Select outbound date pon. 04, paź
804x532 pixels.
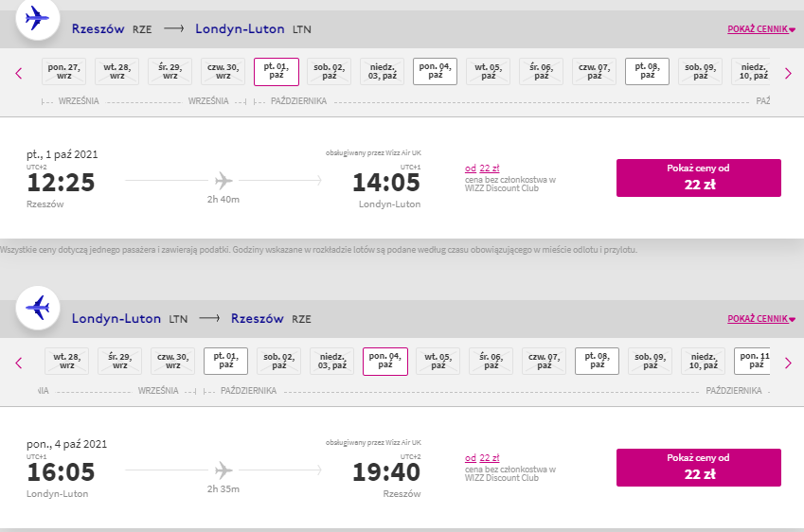click(x=435, y=71)
